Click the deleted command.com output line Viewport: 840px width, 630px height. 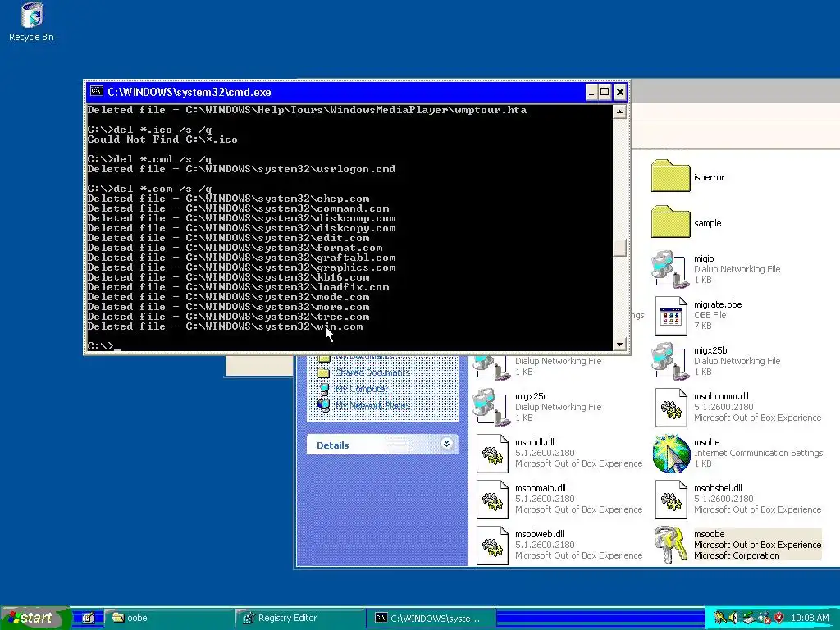[x=238, y=208]
